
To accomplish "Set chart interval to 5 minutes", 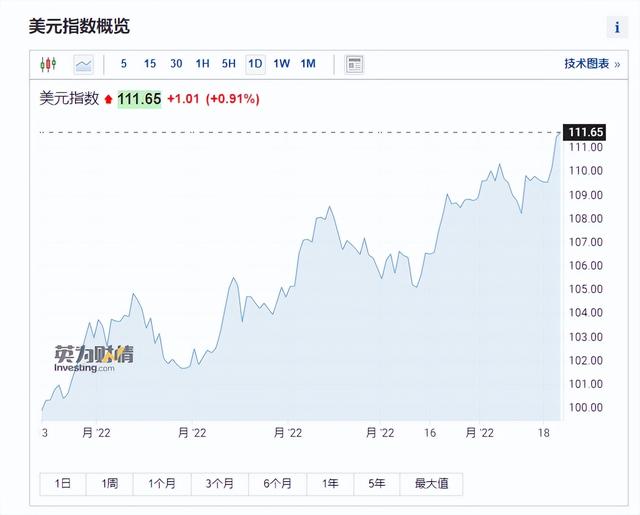I will click(x=124, y=64).
